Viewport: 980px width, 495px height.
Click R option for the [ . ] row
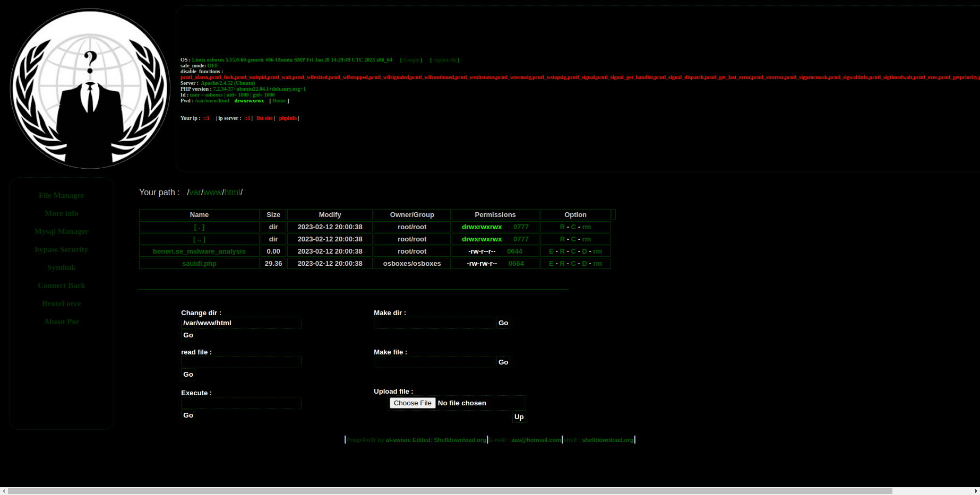(562, 227)
